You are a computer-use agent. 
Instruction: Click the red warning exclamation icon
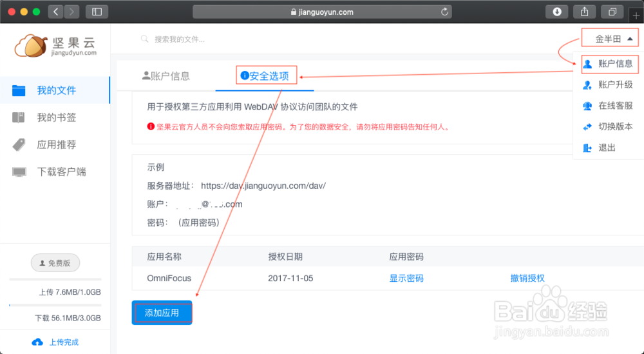point(151,126)
